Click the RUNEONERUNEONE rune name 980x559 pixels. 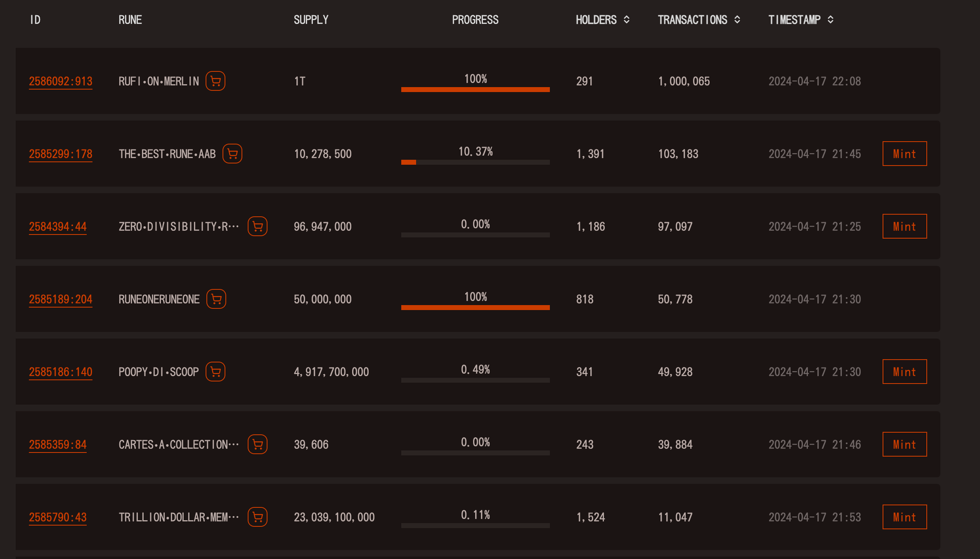click(x=159, y=300)
